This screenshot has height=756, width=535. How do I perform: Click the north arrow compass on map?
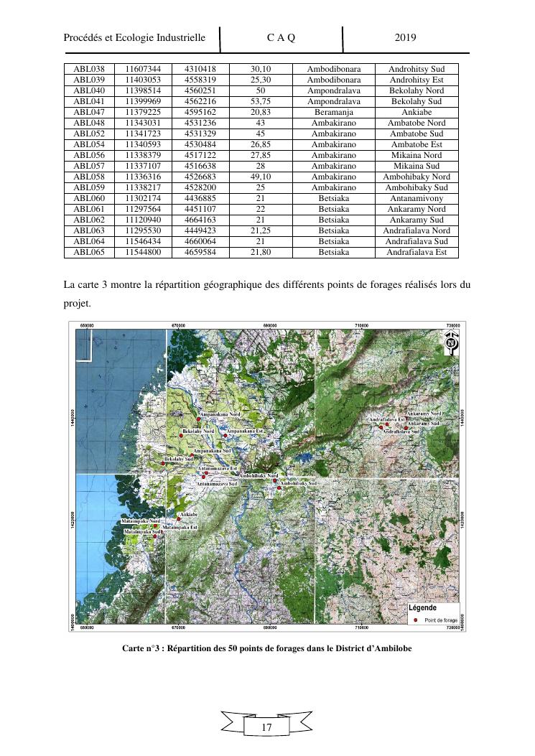coord(451,343)
